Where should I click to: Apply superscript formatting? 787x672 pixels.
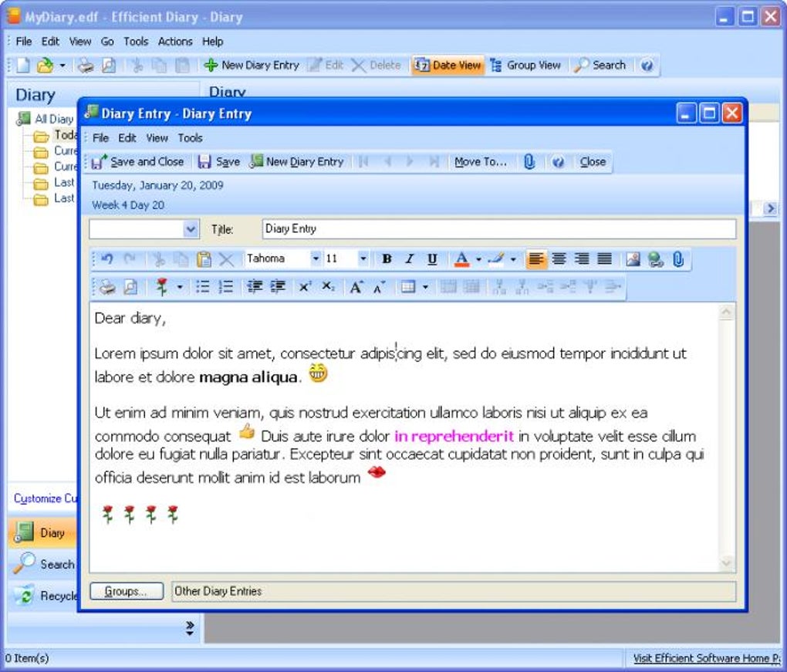(306, 287)
